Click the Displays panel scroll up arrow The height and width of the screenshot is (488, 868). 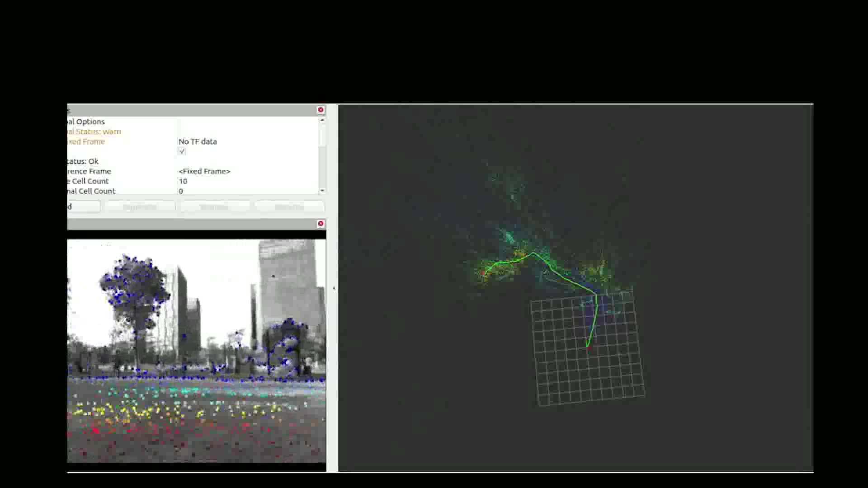coord(322,120)
